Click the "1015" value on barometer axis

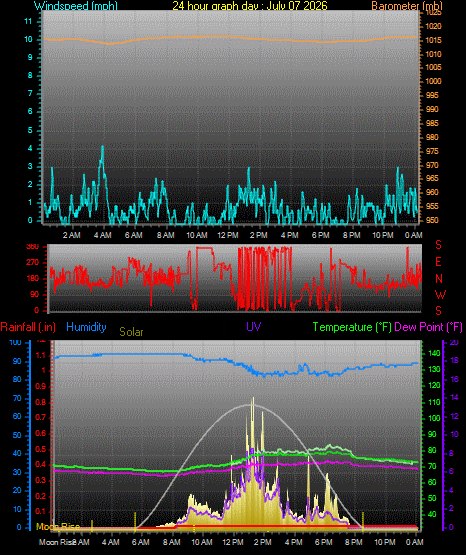tap(433, 40)
